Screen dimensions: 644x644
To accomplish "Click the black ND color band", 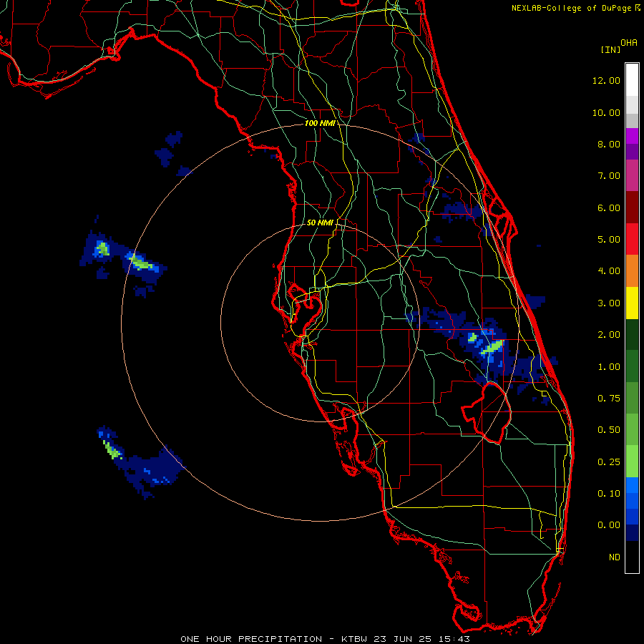I will point(632,557).
